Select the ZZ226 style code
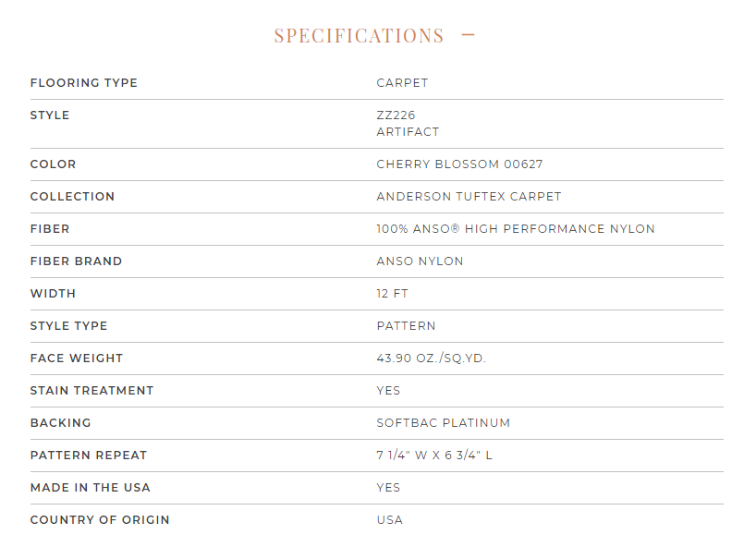The height and width of the screenshot is (547, 756). pos(396,115)
